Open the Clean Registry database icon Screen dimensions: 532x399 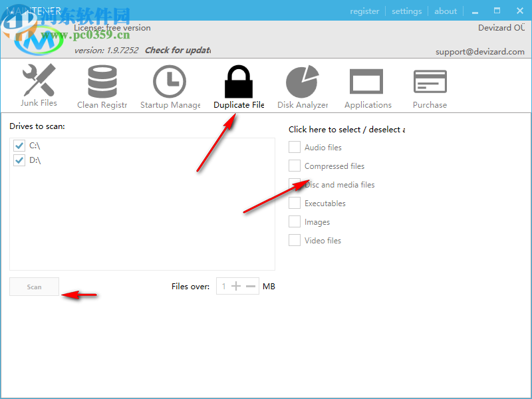102,81
